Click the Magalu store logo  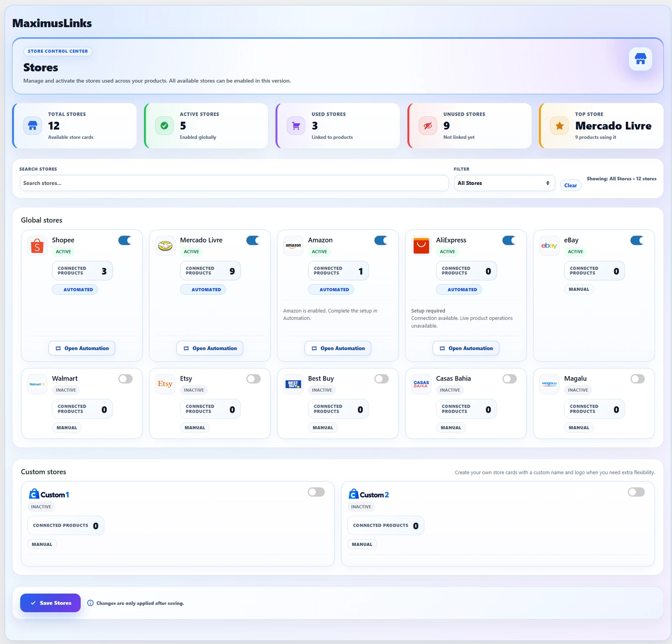549,384
